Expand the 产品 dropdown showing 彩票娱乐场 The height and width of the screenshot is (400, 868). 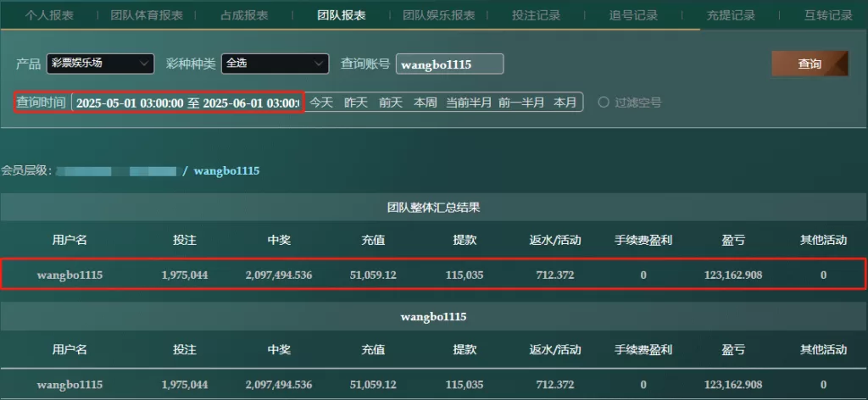100,64
